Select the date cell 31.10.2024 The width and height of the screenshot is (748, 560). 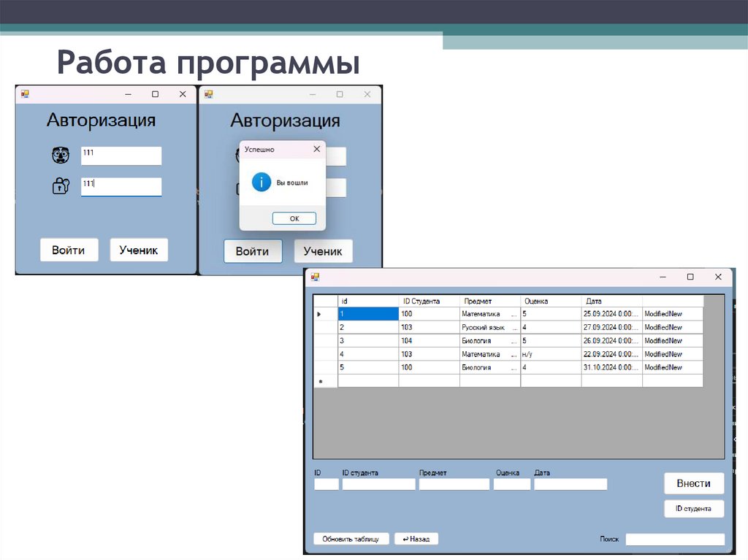(612, 367)
